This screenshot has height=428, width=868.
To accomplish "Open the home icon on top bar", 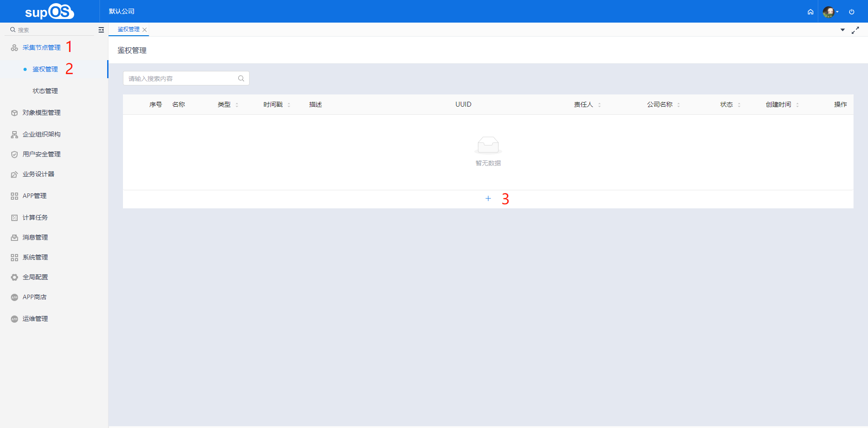I will coord(811,12).
